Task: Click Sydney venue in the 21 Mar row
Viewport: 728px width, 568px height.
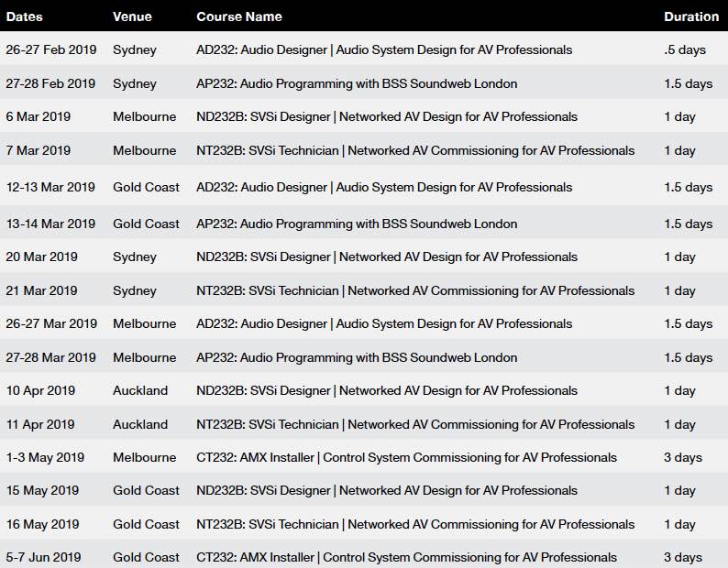Action: pos(135,291)
